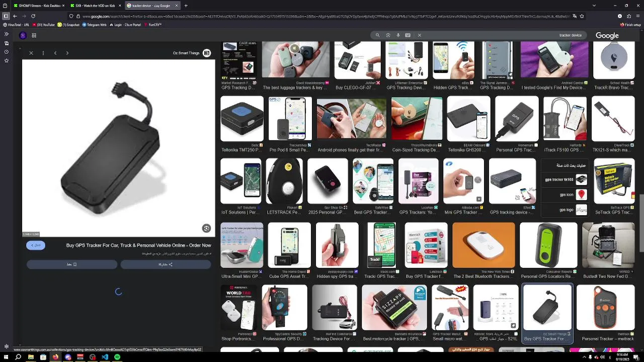This screenshot has width=644, height=362.
Task: Open a new browser tab with plus button
Action: [186, 6]
